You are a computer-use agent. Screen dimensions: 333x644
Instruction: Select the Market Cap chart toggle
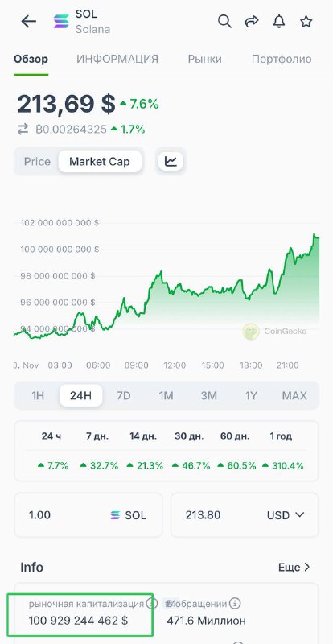click(x=100, y=162)
